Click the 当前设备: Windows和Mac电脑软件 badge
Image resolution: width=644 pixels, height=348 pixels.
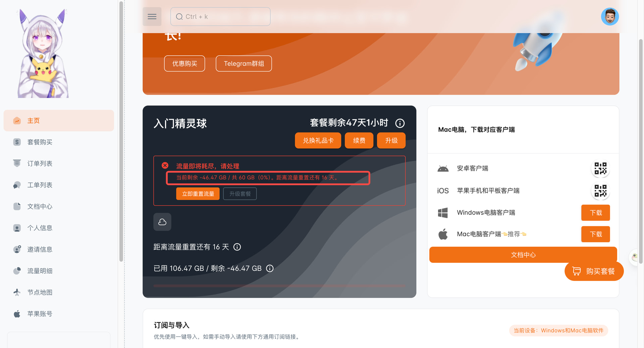tap(558, 331)
